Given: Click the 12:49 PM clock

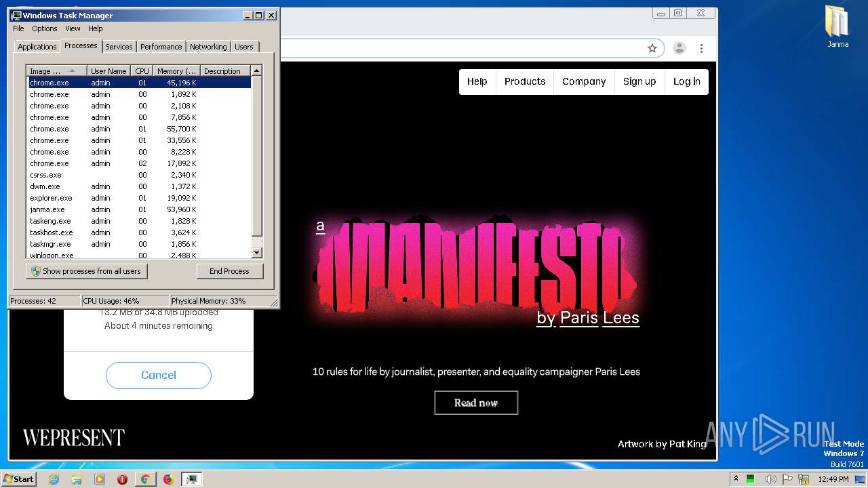Looking at the screenshot, I should pyautogui.click(x=833, y=479).
